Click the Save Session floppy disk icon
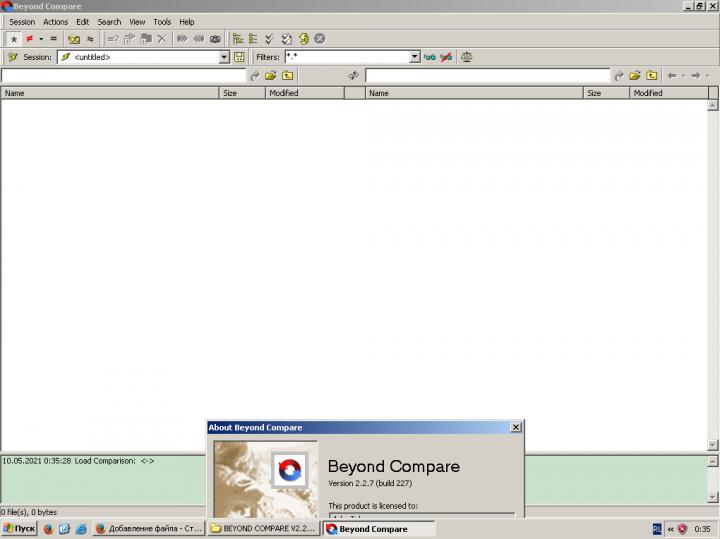This screenshot has height=539, width=720. pyautogui.click(x=239, y=57)
